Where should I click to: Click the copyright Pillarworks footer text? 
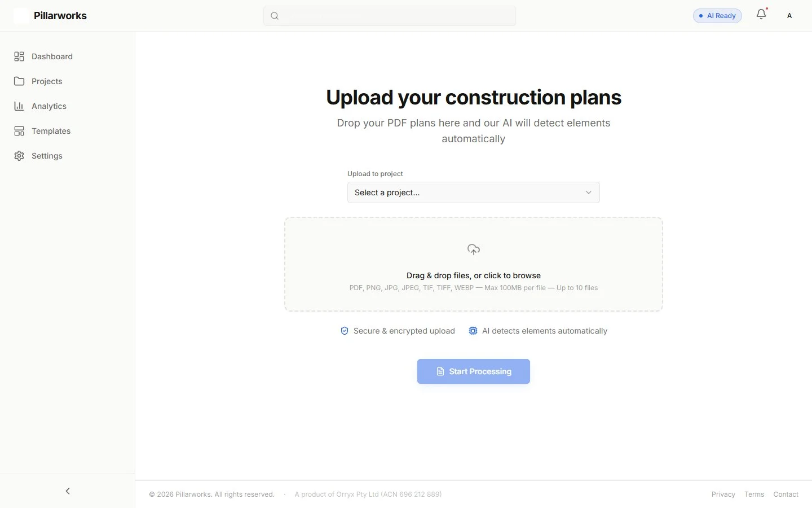(211, 494)
